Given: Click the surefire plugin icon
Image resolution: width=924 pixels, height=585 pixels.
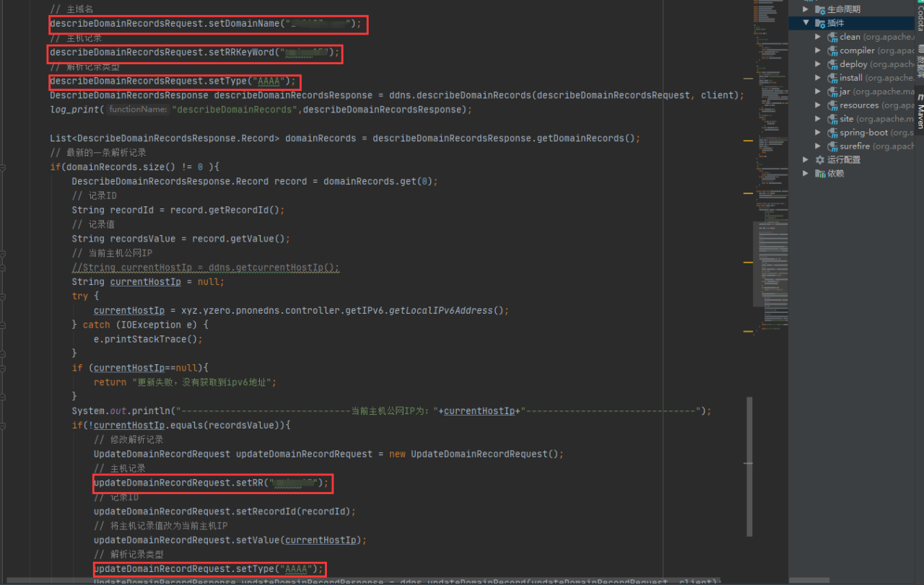Looking at the screenshot, I should point(832,146).
